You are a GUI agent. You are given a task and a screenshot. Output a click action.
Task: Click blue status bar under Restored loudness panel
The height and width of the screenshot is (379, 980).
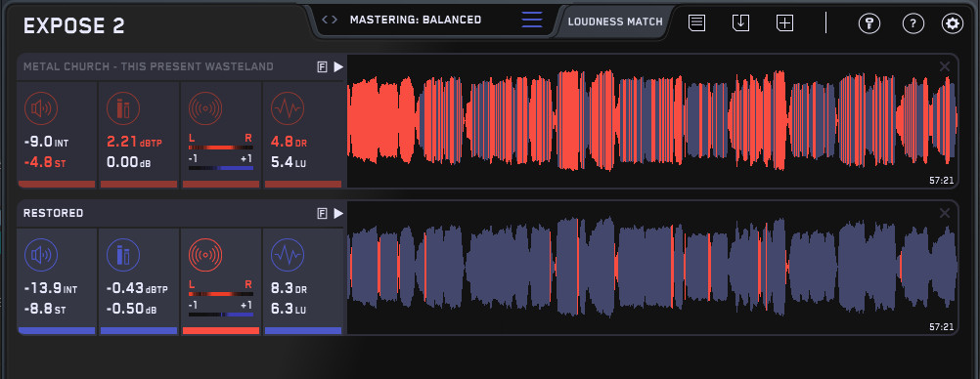pyautogui.click(x=57, y=330)
